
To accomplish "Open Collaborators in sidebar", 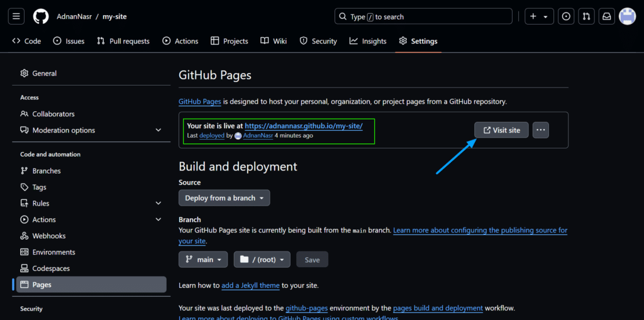I will [91, 114].
